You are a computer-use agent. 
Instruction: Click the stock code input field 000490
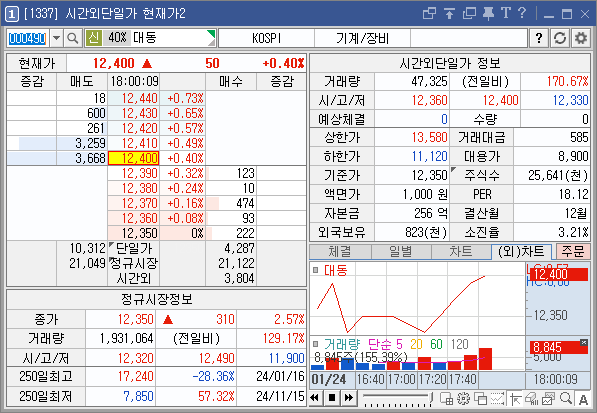pos(28,38)
